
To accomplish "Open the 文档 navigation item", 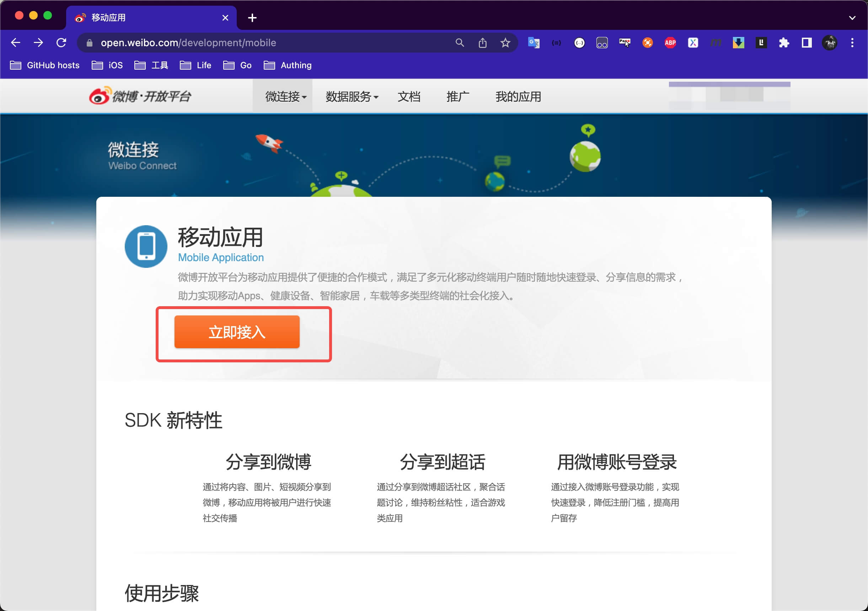I will (x=409, y=97).
